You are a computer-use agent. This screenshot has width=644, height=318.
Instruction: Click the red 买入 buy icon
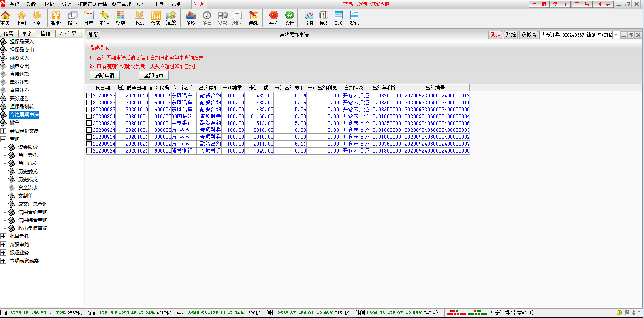[x=274, y=18]
